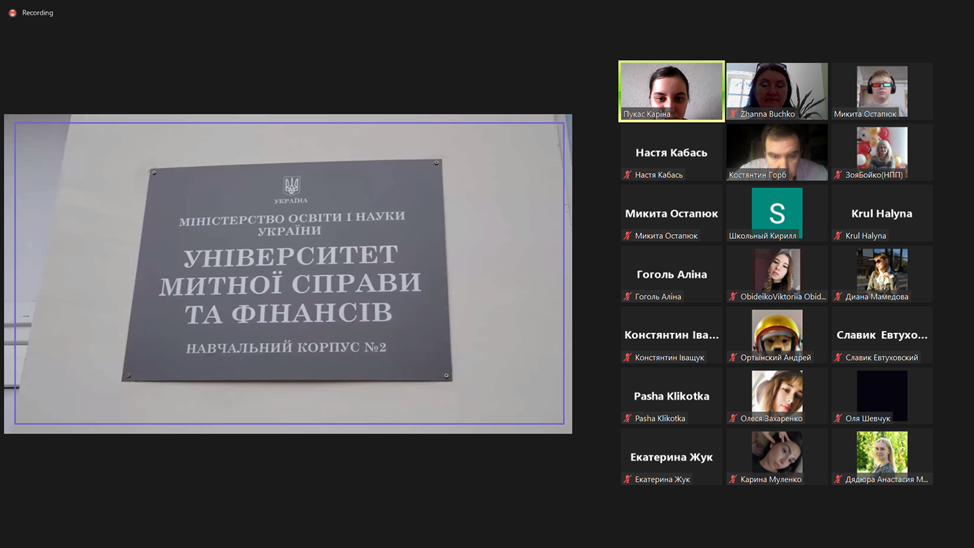
Task: Click muted microphone icon beside Zhanna Buchko
Action: (x=733, y=114)
